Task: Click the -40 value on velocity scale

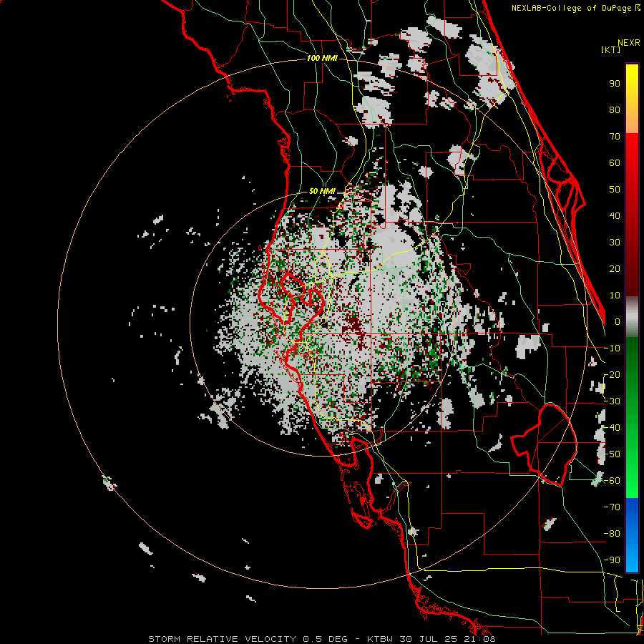Action: tap(612, 428)
